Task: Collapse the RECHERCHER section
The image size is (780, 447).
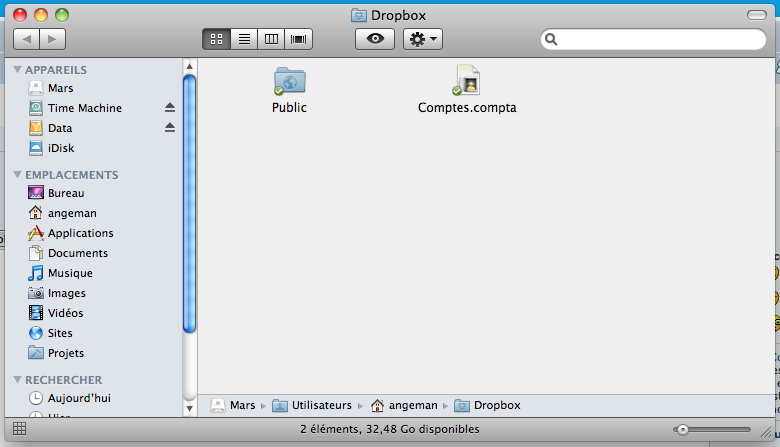Action: click(x=17, y=379)
